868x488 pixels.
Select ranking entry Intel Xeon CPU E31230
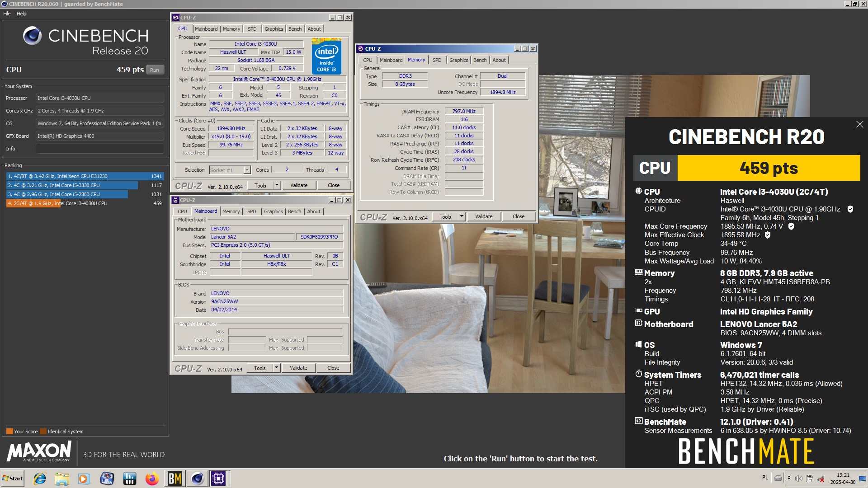85,176
